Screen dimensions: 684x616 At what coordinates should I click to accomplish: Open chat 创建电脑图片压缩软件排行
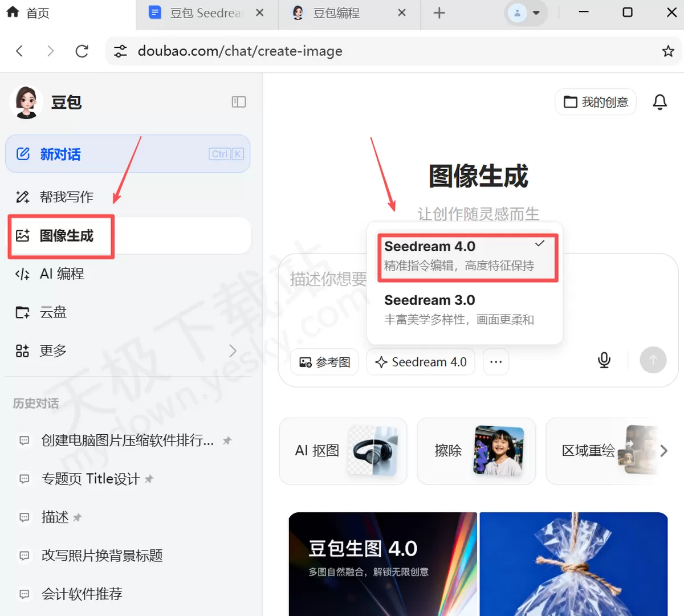click(128, 440)
